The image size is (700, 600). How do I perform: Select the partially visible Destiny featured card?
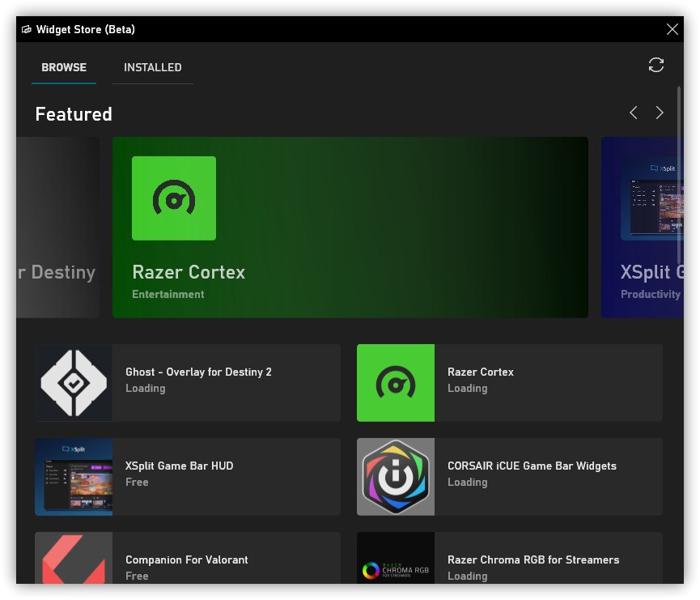[x=58, y=228]
